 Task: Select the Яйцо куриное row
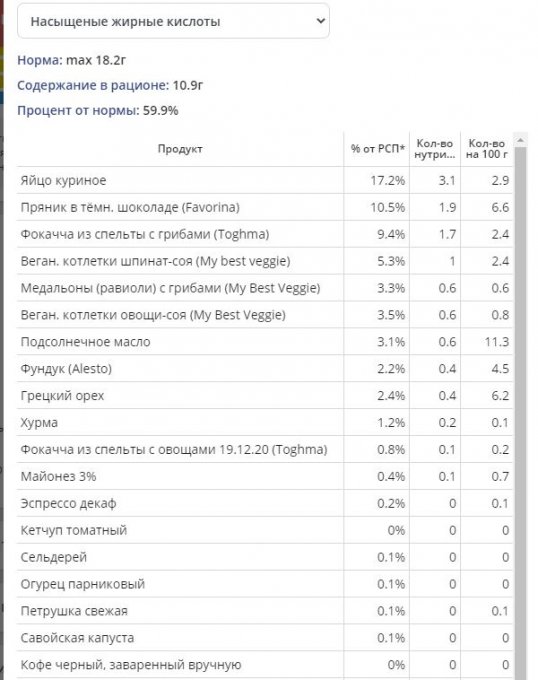click(x=264, y=180)
